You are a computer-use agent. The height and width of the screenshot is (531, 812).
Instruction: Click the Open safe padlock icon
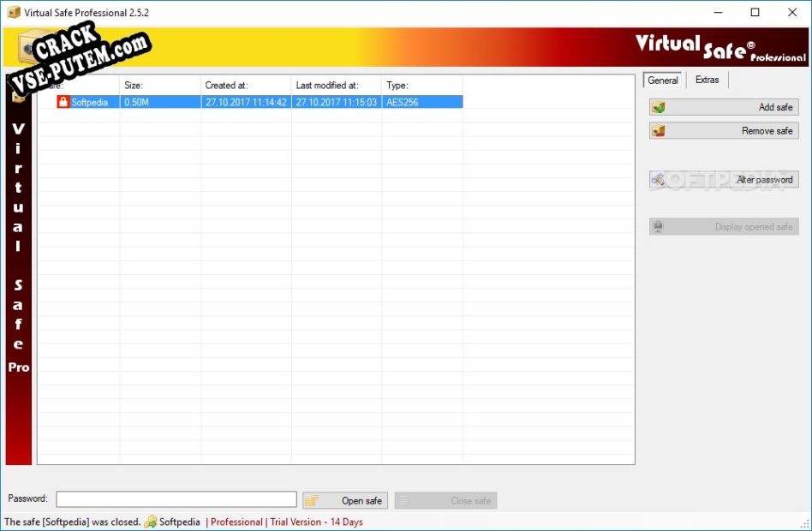[x=311, y=500]
